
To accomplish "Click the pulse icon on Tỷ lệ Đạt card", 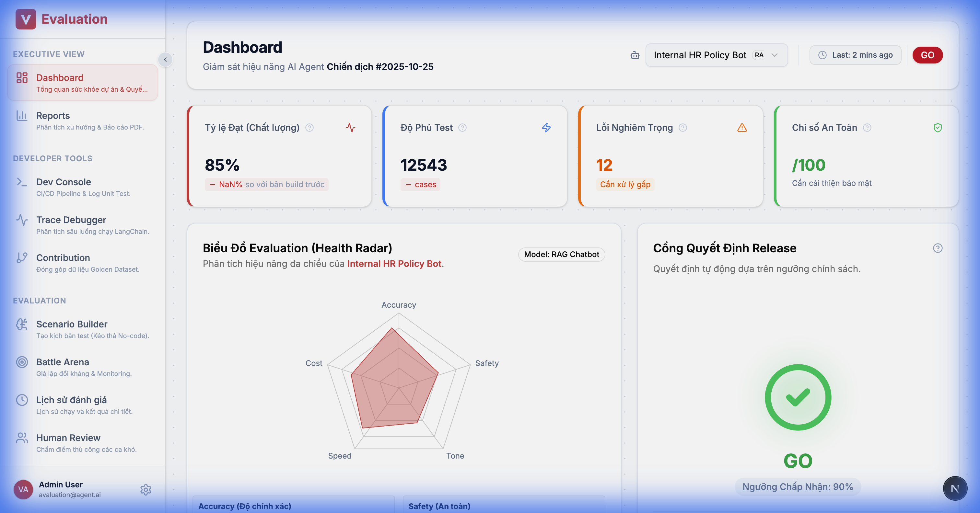I will pyautogui.click(x=350, y=128).
